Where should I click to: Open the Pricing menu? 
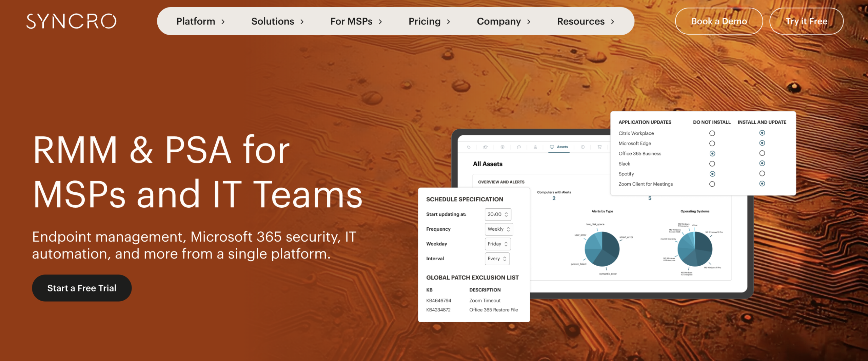[x=430, y=21]
